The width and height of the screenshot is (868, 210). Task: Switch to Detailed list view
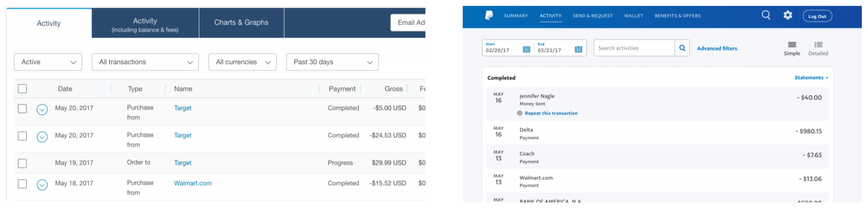[x=818, y=48]
